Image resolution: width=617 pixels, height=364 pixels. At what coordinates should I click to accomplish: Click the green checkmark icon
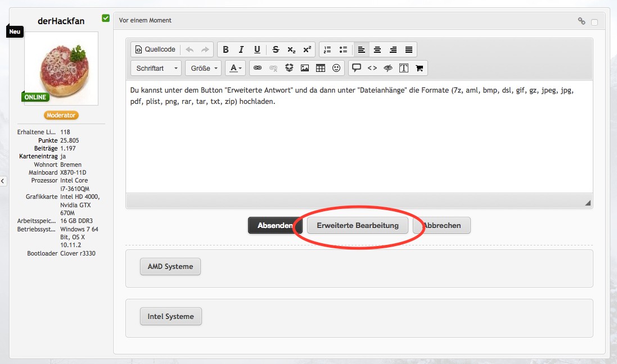(105, 18)
